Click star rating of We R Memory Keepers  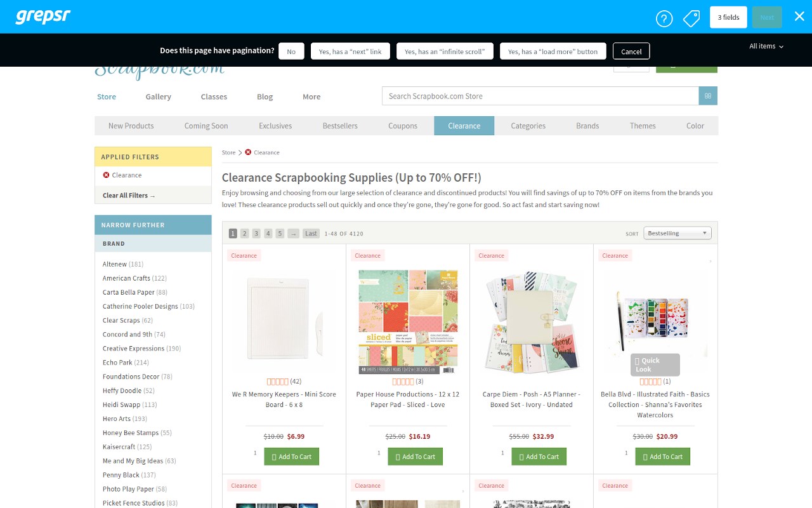pos(278,382)
